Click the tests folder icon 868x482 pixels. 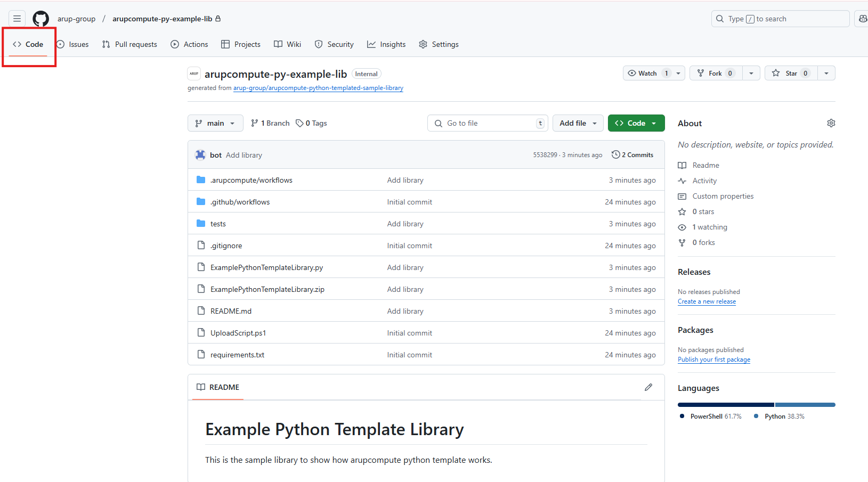[201, 224]
